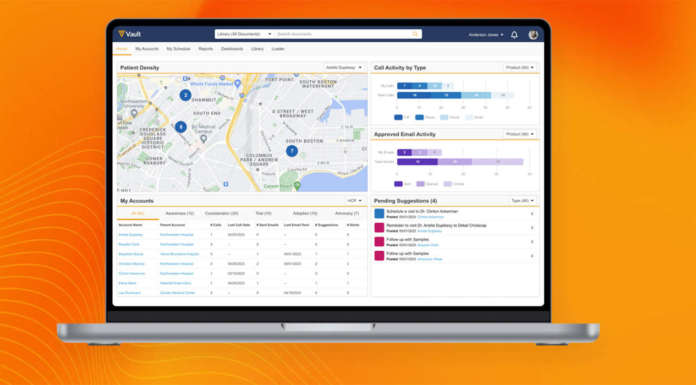
Task: Click the Vault logo in header
Action: (x=130, y=34)
